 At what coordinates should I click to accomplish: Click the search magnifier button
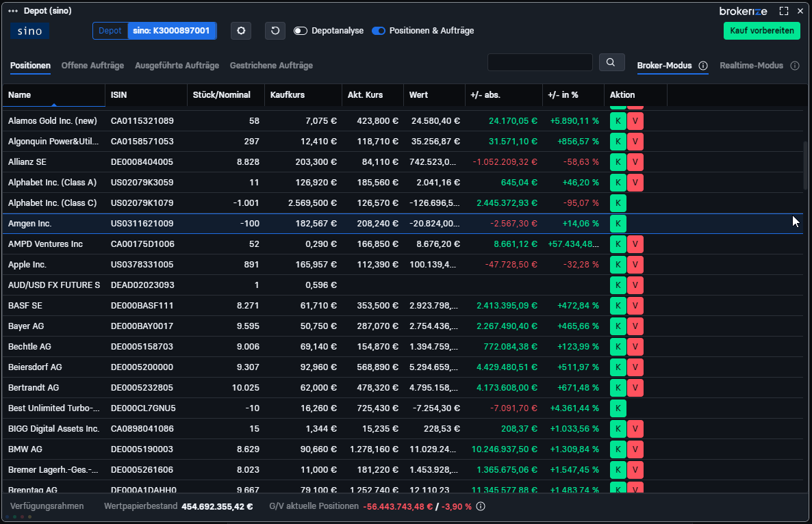pyautogui.click(x=611, y=62)
